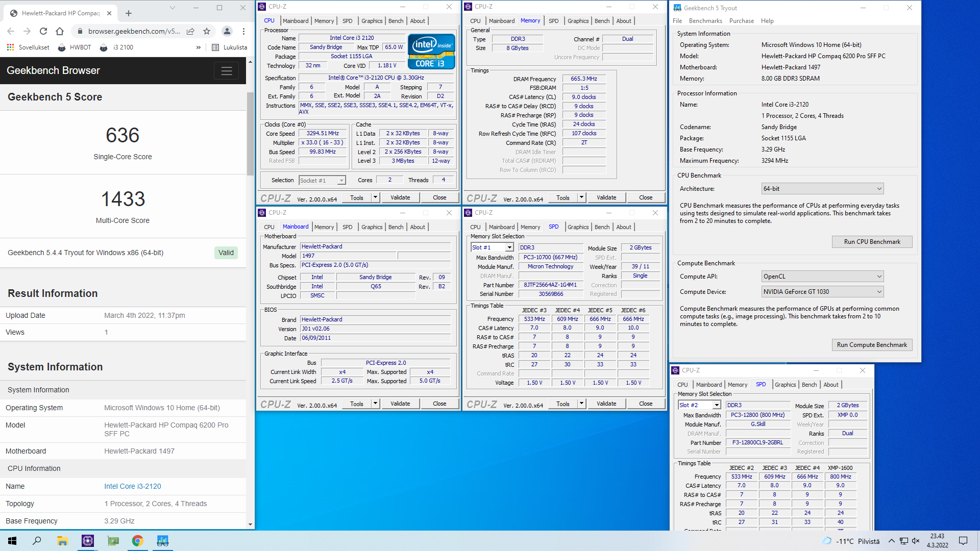The image size is (980, 551).
Task: Open the Geekbench Browser hamburger menu
Action: (227, 71)
